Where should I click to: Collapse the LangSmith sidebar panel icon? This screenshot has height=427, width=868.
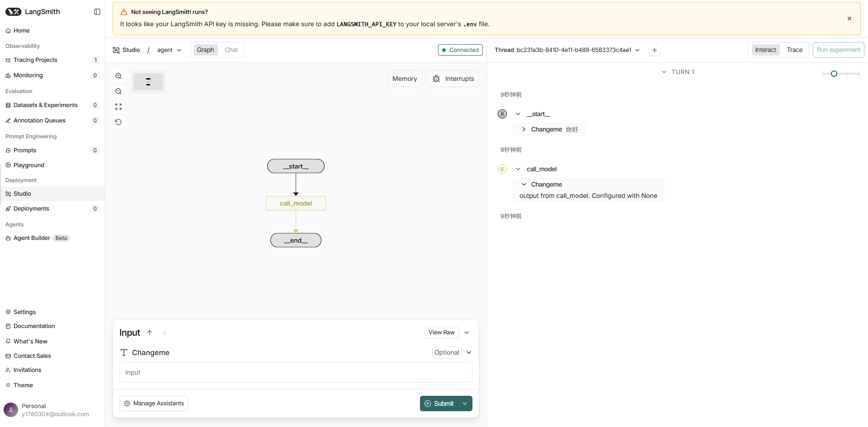tap(97, 12)
